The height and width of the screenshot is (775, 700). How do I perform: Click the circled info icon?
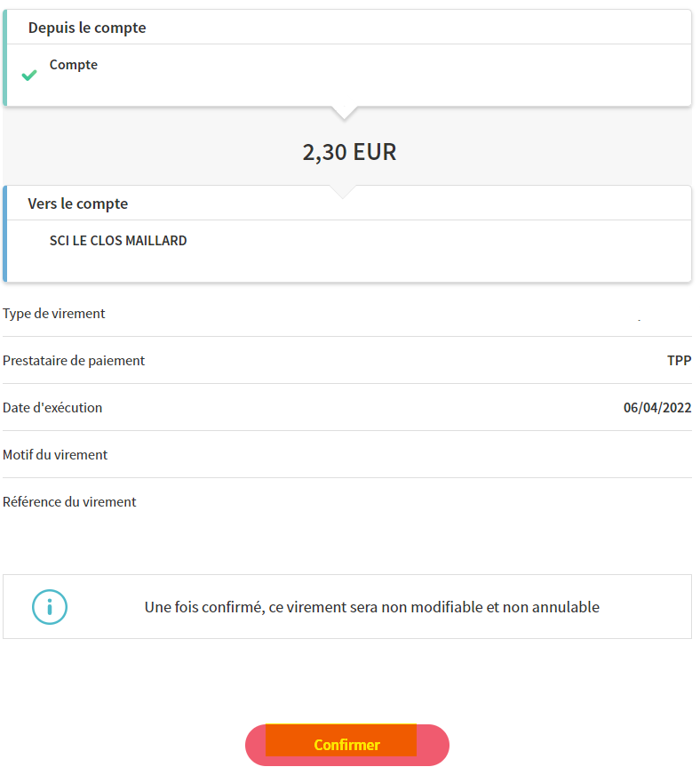50,607
